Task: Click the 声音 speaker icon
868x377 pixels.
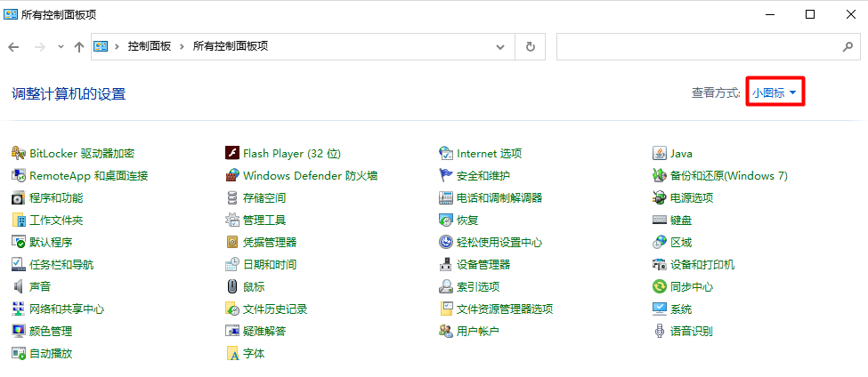Action: 19,286
